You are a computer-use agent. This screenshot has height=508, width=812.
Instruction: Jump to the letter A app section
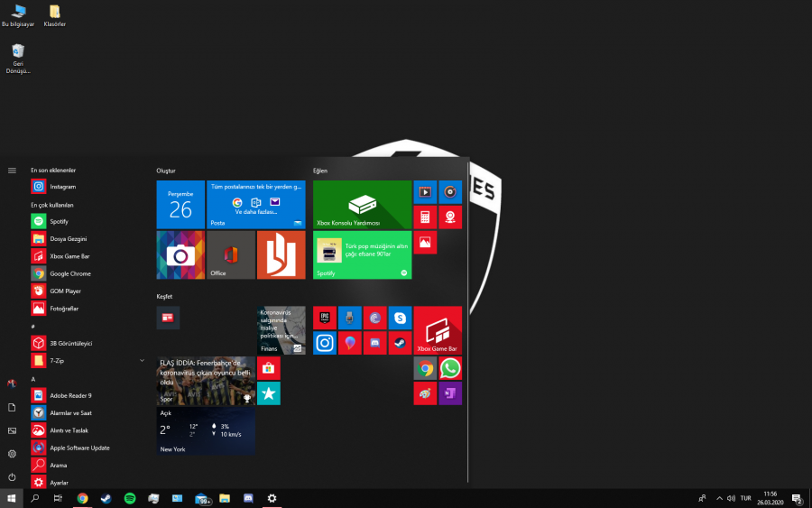click(x=33, y=379)
